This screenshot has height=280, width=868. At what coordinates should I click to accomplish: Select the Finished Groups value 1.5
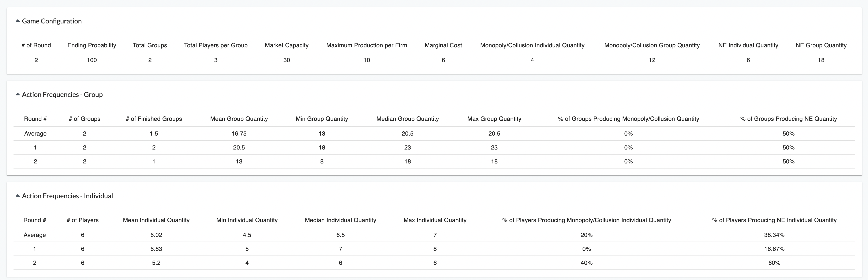154,133
